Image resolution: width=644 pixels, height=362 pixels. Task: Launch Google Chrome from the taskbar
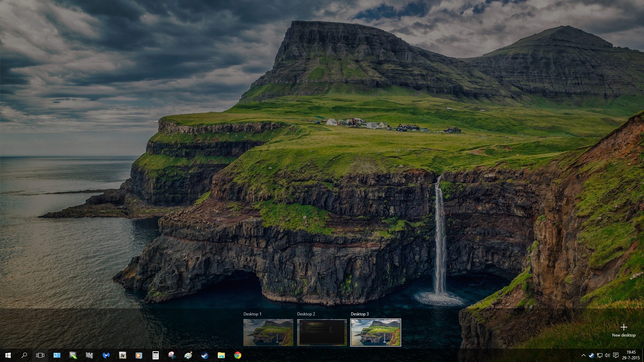click(237, 355)
